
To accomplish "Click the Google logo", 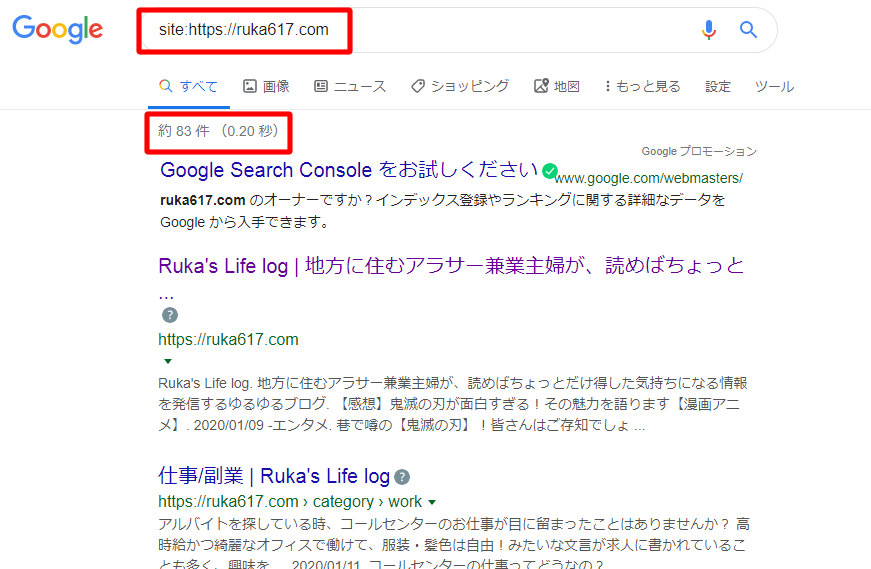I will click(x=58, y=29).
